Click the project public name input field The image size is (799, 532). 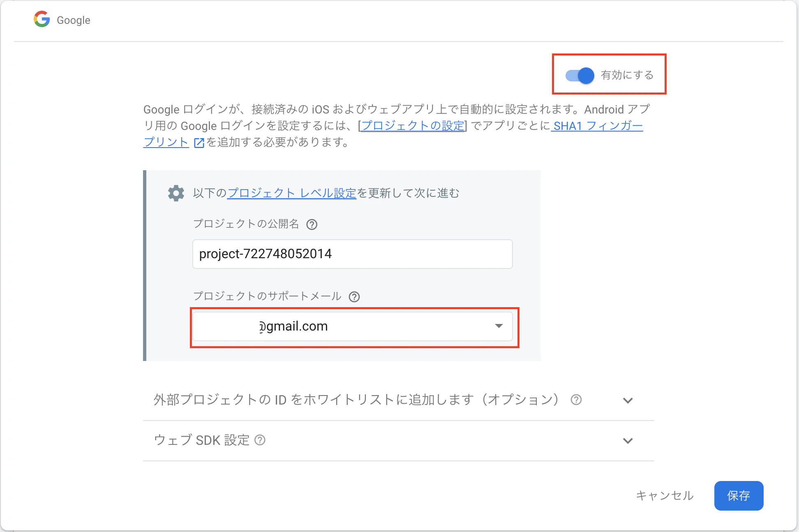click(x=353, y=254)
